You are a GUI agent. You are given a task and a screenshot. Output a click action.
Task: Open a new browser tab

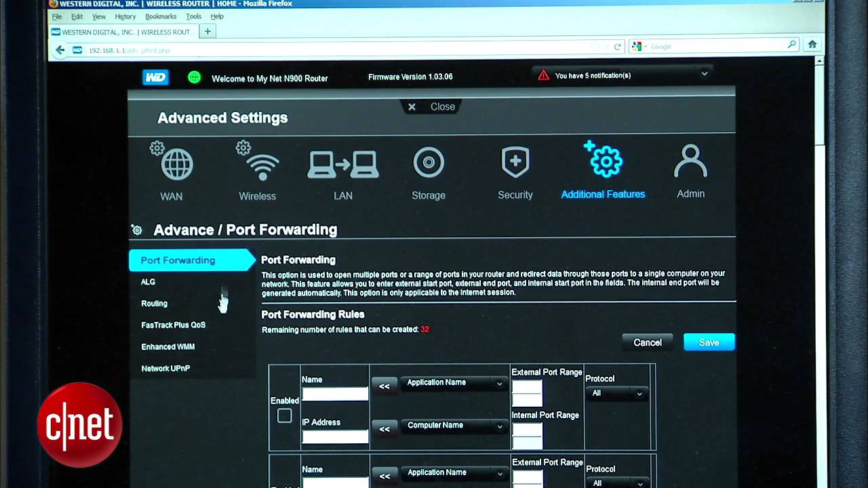click(x=208, y=32)
